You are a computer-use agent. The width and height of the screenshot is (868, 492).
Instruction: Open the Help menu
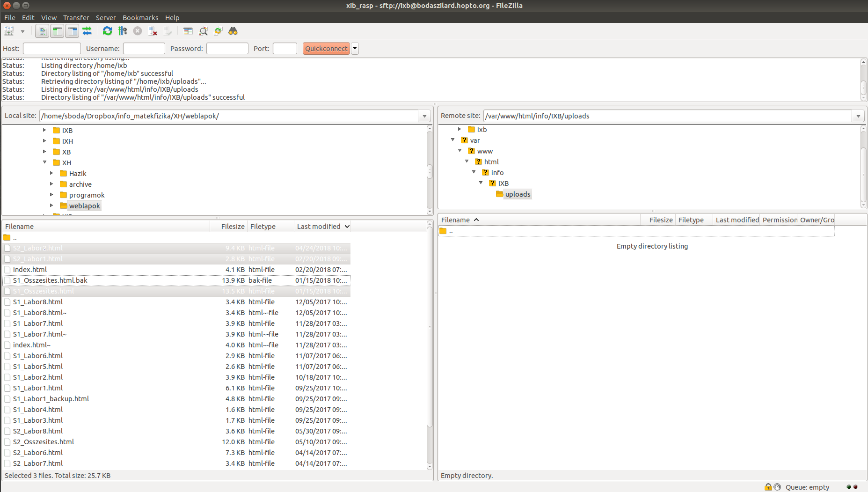(172, 18)
